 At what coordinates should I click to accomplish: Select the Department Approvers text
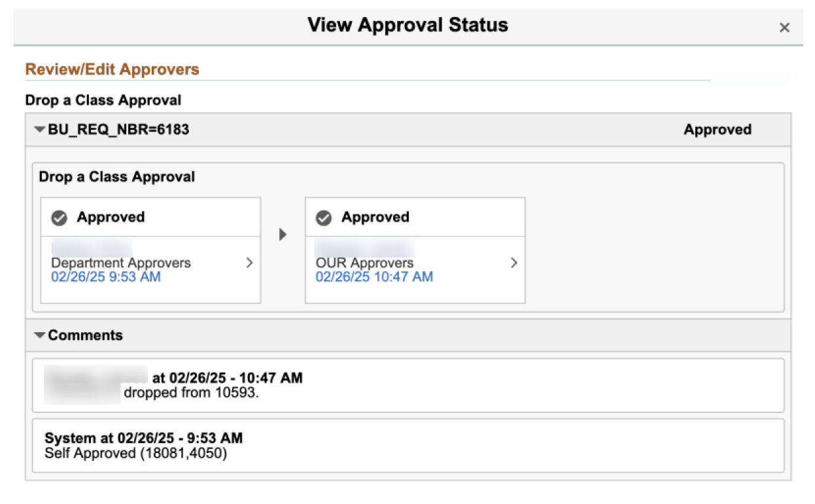click(121, 263)
